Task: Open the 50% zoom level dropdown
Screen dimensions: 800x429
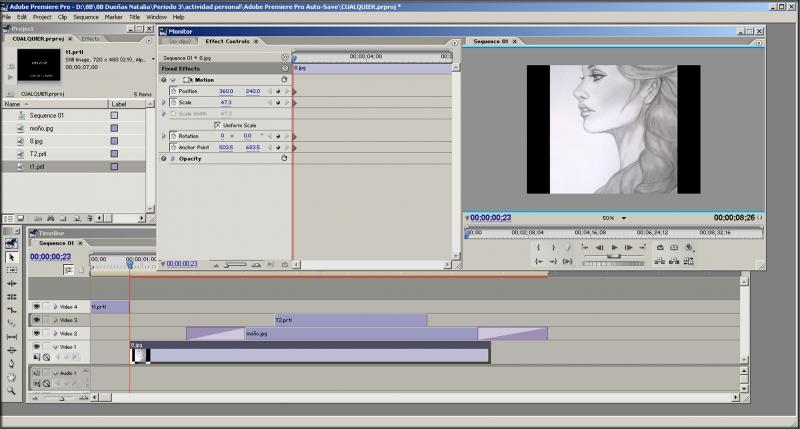Action: 623,218
